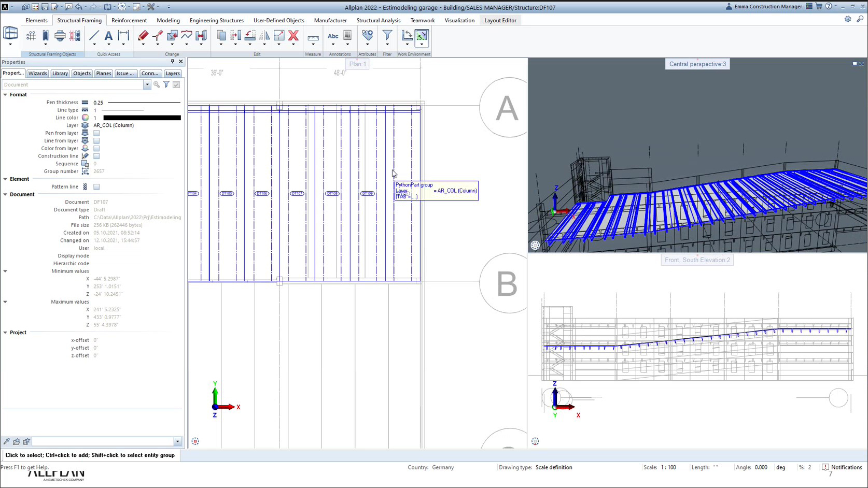Select the structural framing beam tool

(60, 35)
